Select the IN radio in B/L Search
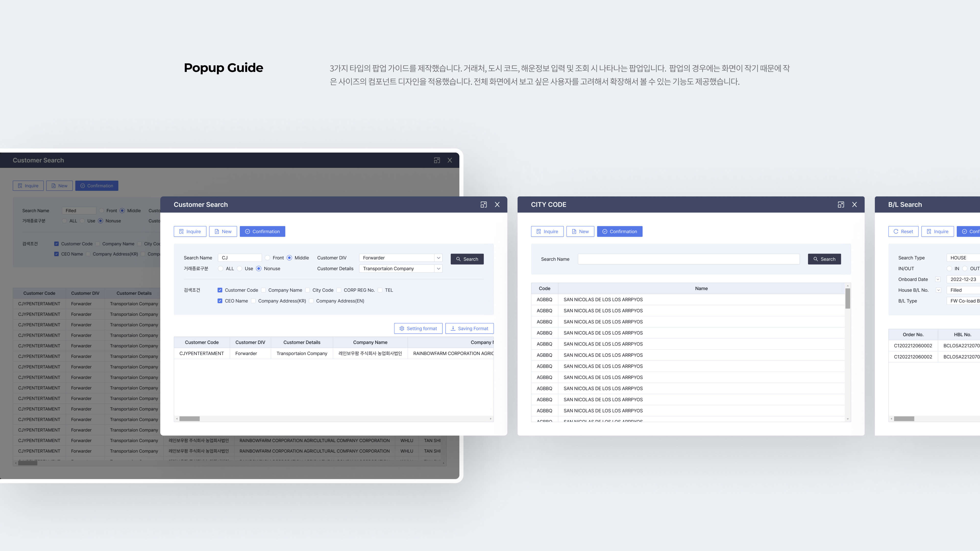This screenshot has height=551, width=980. coord(949,268)
